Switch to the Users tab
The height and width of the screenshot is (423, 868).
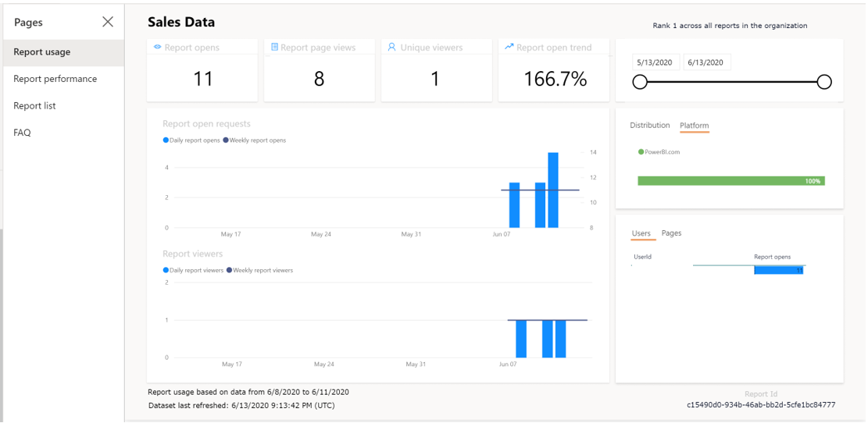(641, 234)
